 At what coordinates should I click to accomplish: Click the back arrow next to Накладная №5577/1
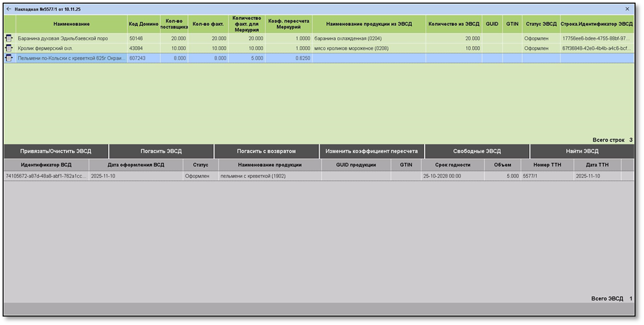pyautogui.click(x=8, y=9)
